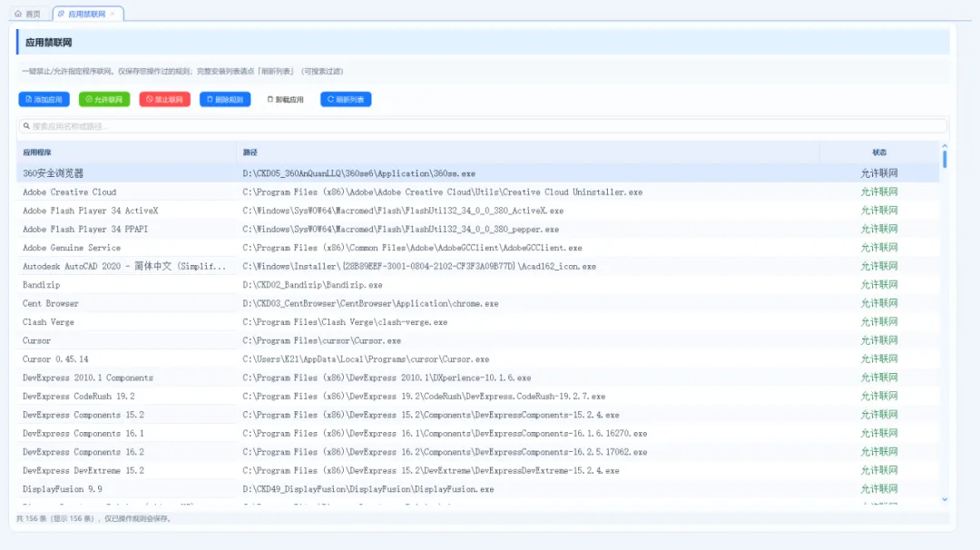Select the Adobe Genuine Service entry

72,248
